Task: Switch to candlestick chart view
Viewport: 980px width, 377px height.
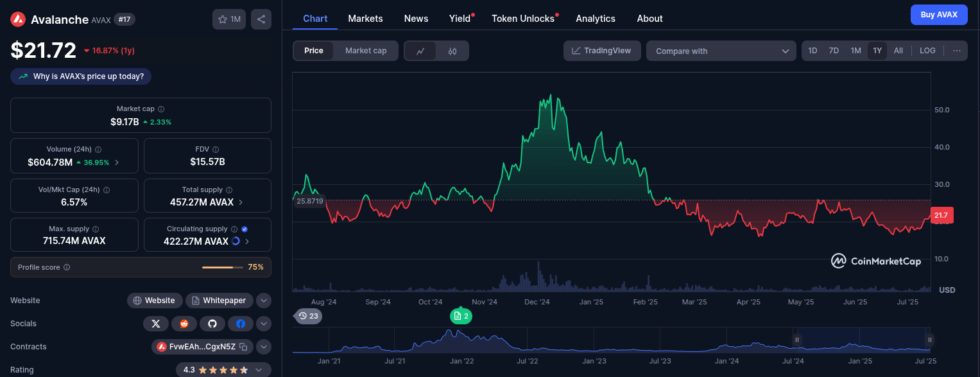Action: (x=452, y=51)
